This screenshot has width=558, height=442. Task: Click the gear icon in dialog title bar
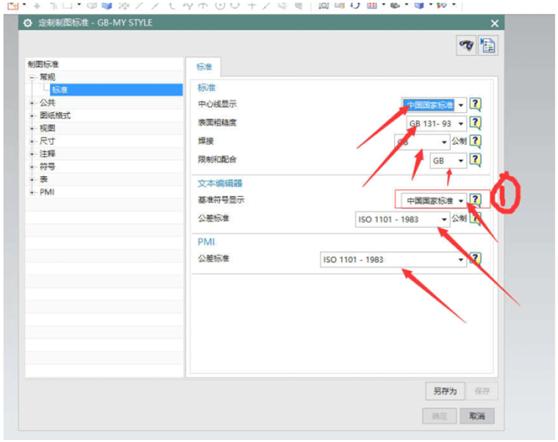(28, 23)
